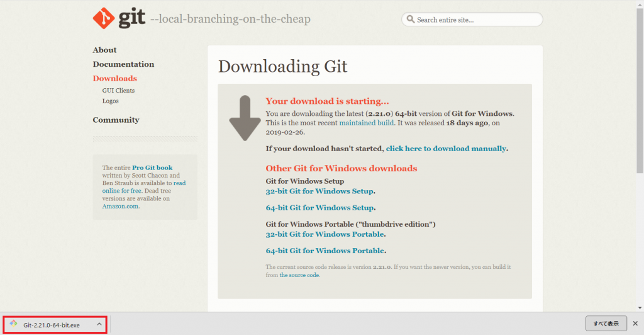Image resolution: width=644 pixels, height=335 pixels.
Task: Open the Amazon.com link
Action: click(120, 207)
